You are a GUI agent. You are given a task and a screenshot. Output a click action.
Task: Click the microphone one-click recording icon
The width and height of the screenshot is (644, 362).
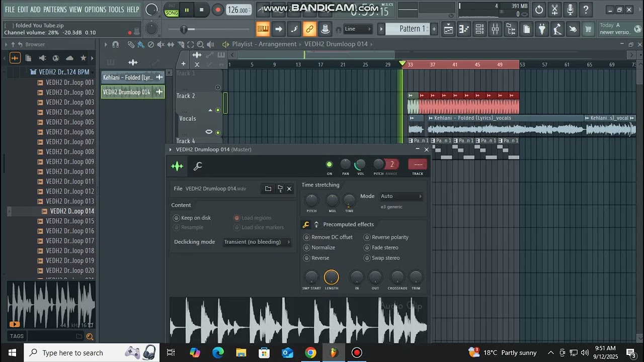pos(570,10)
